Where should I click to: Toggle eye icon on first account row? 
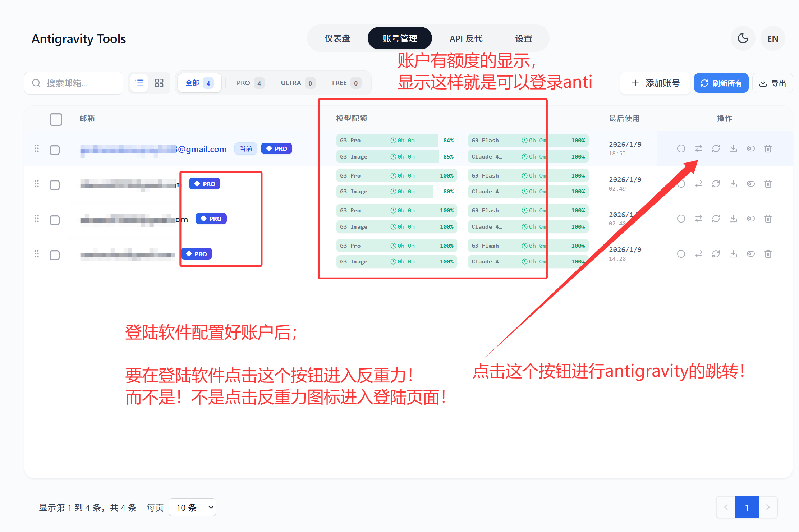pos(750,148)
